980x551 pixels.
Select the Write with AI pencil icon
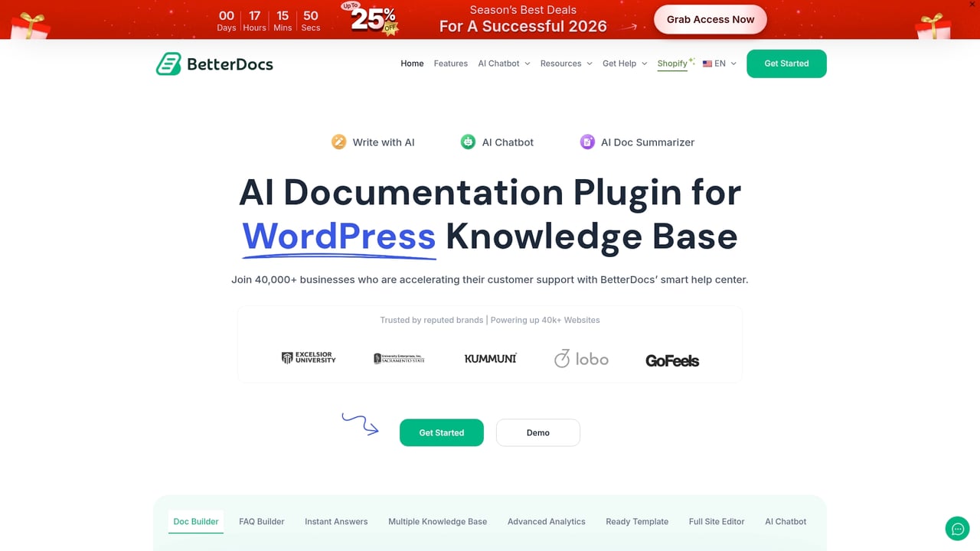pyautogui.click(x=338, y=142)
